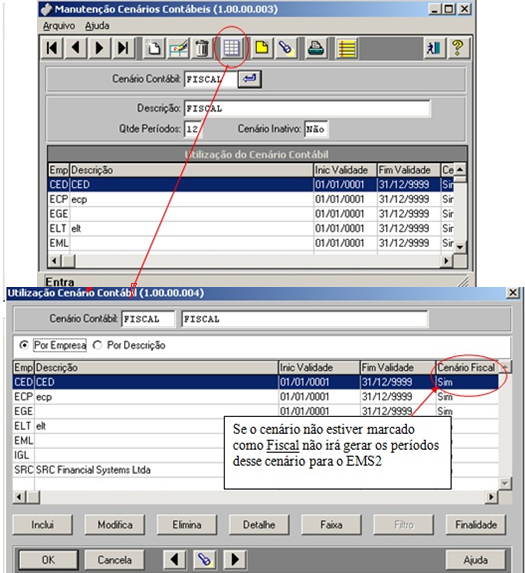Go to first record in toolbar
The height and width of the screenshot is (573, 525).
tap(52, 48)
